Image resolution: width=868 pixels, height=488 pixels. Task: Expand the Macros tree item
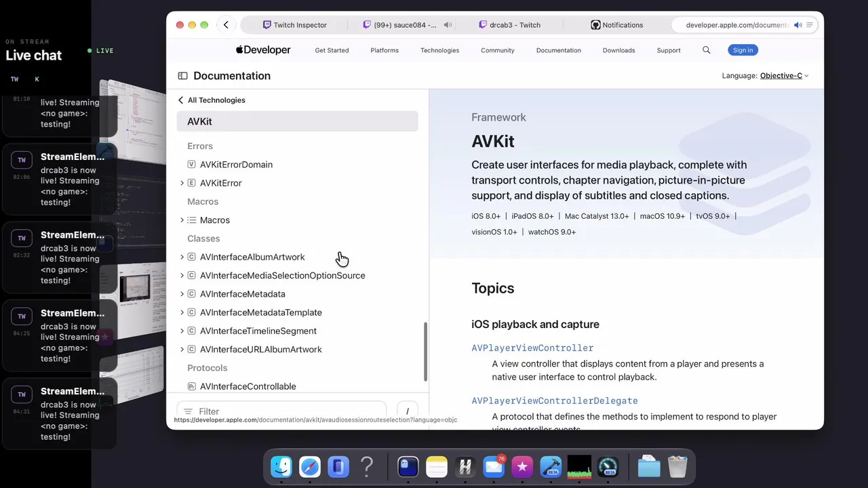point(182,220)
